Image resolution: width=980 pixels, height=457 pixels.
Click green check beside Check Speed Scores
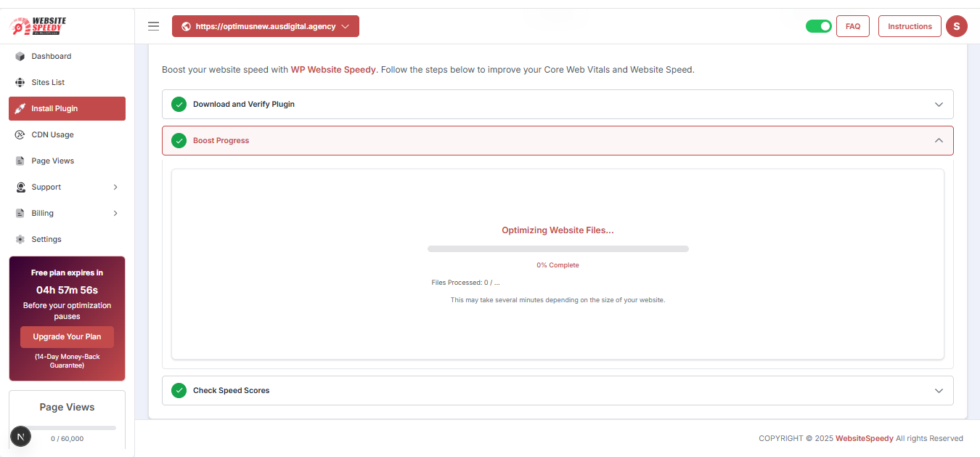click(x=179, y=390)
